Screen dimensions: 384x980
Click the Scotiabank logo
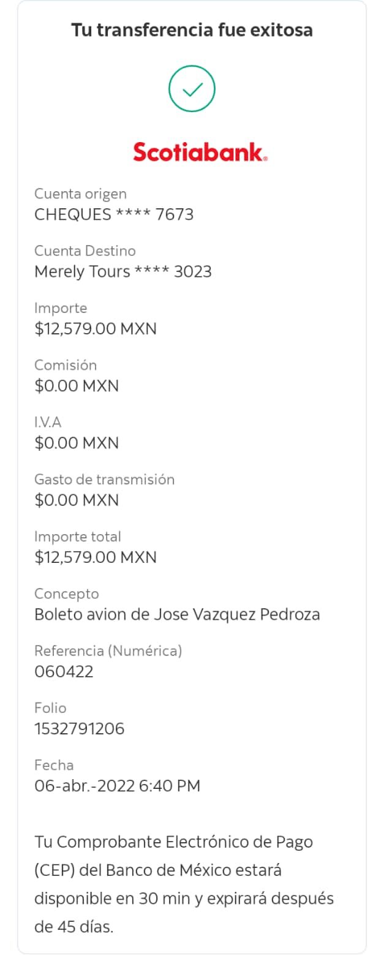point(200,152)
